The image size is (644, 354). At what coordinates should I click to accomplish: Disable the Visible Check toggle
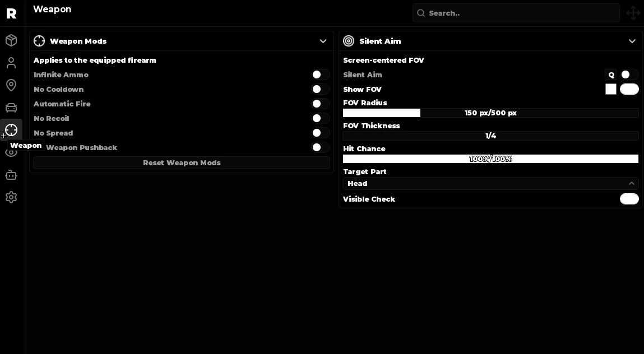[629, 199]
